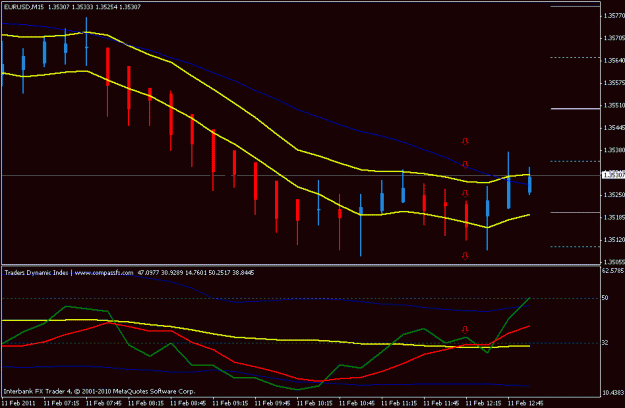Click the 1.35445 price scale value
The width and height of the screenshot is (625, 408).
[614, 128]
